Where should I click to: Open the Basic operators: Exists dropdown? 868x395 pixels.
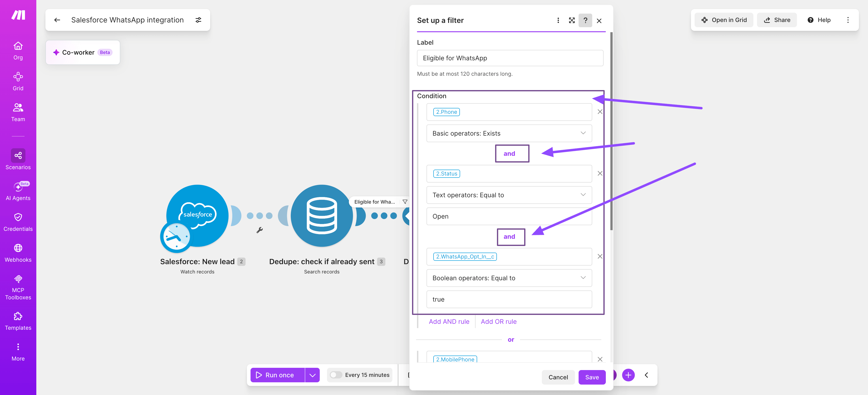(x=509, y=133)
